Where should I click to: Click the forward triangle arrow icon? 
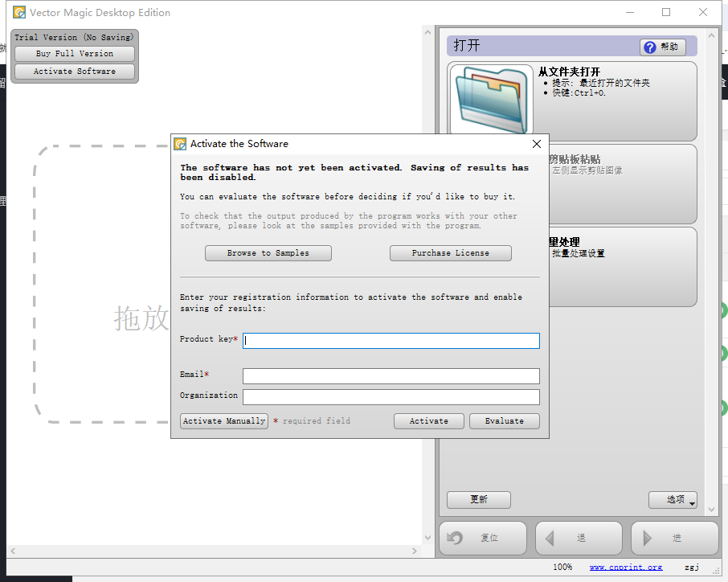647,539
